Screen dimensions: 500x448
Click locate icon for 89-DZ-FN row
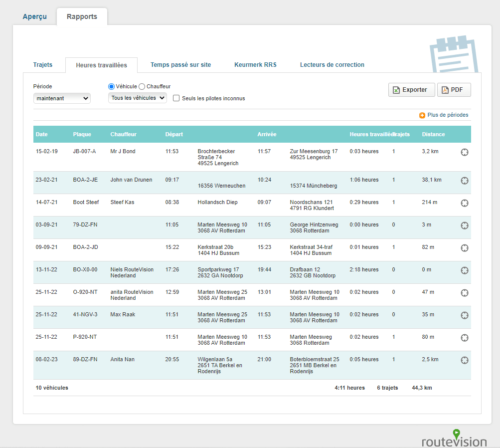(464, 360)
